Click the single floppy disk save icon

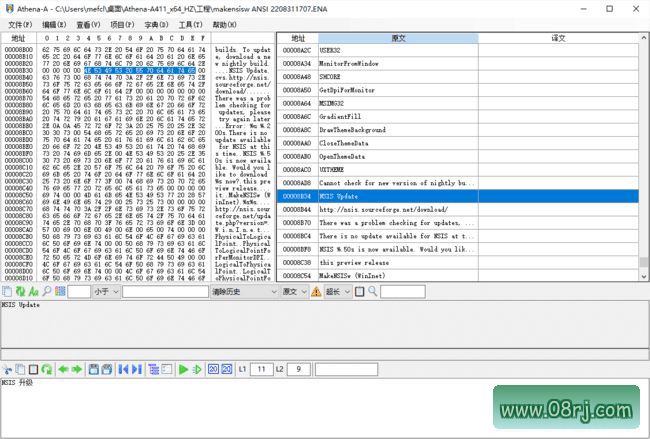94,369
